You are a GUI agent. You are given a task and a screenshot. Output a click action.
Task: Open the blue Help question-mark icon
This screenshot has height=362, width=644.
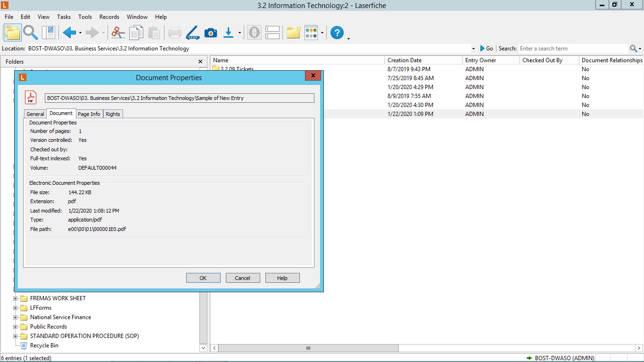(337, 33)
